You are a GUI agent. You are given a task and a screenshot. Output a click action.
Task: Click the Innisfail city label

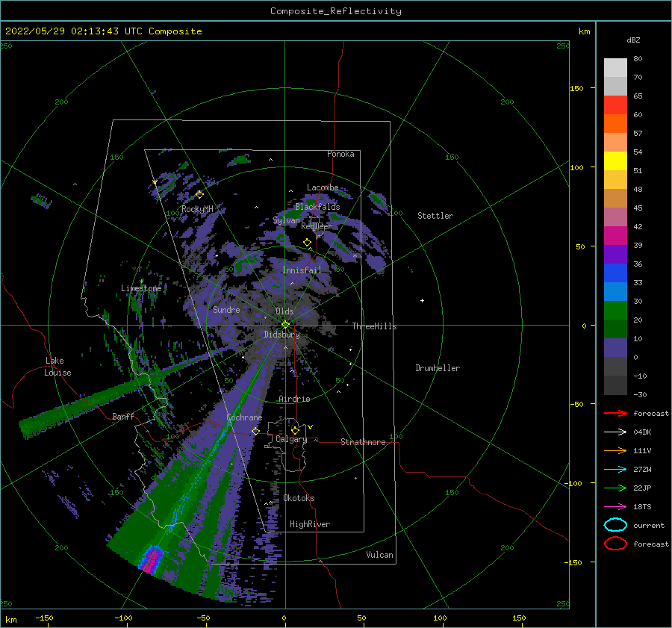pyautogui.click(x=302, y=270)
